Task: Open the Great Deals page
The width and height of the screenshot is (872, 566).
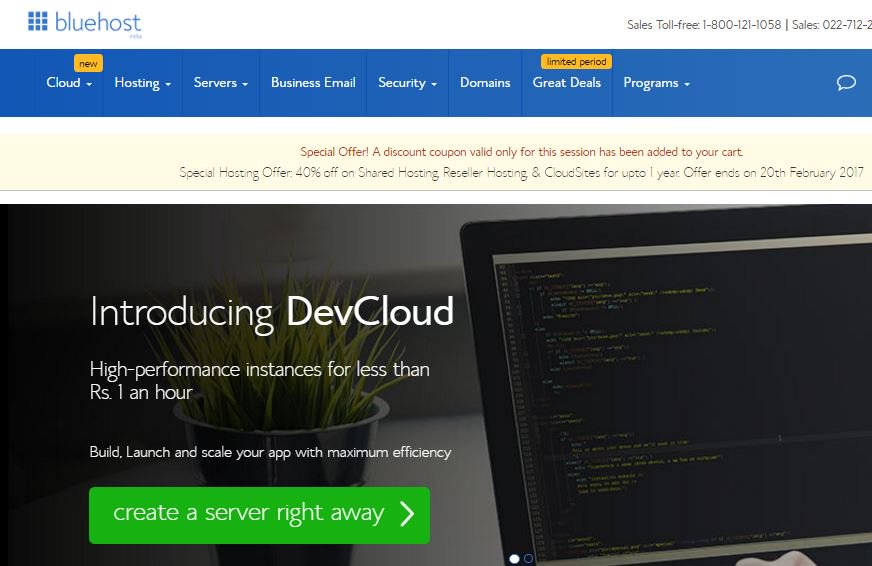Action: 567,83
